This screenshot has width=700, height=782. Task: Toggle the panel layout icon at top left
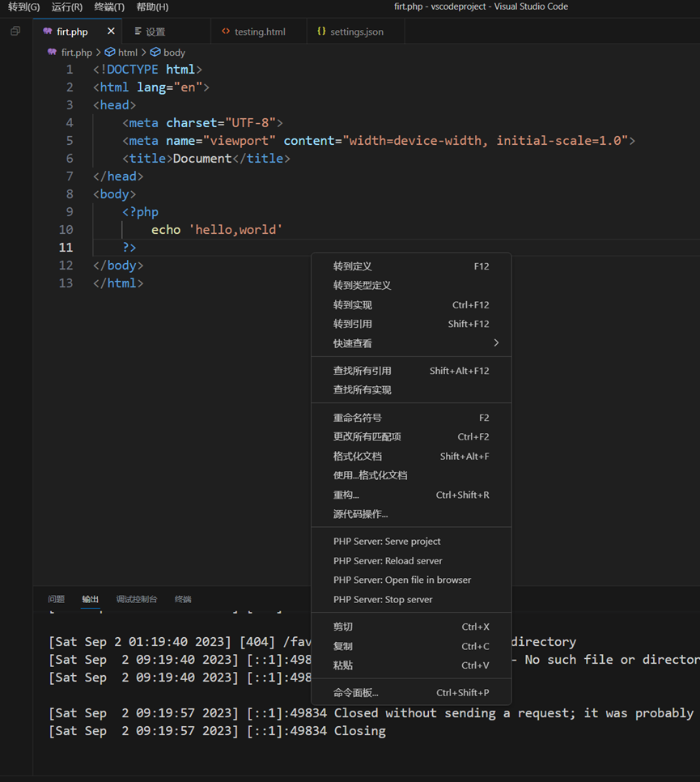point(15,31)
